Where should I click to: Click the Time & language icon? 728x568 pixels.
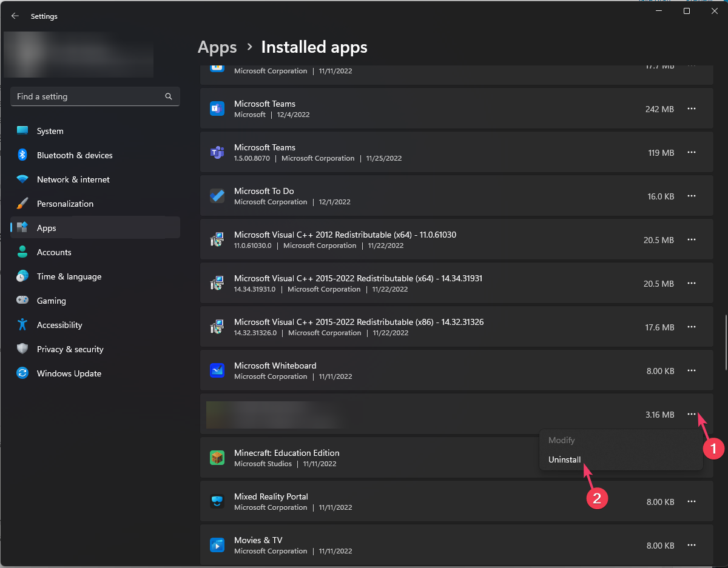pyautogui.click(x=22, y=276)
